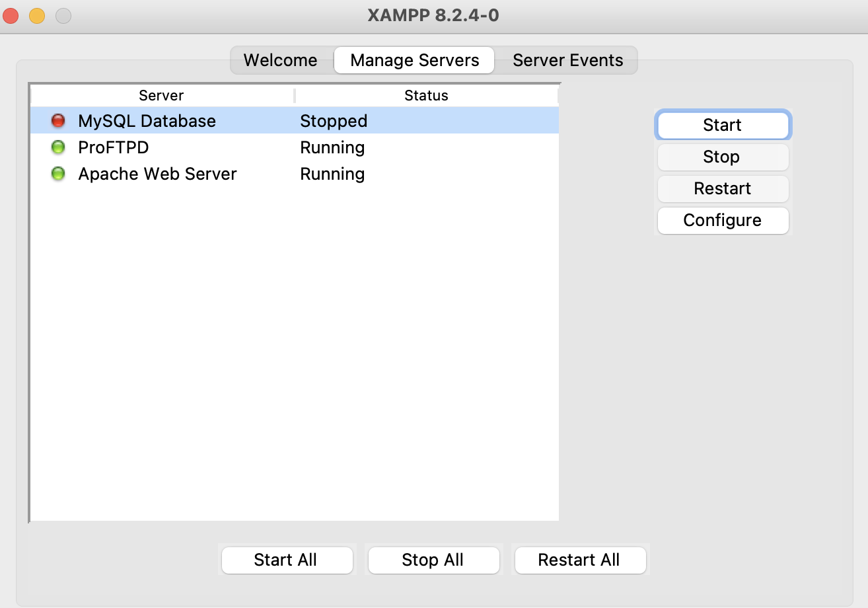Click the Stop button
The height and width of the screenshot is (608, 868).
tap(723, 157)
